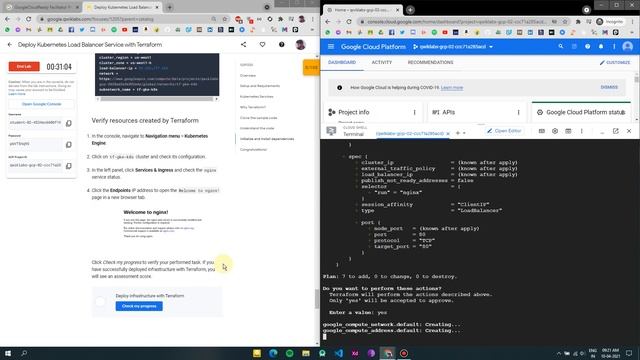Image resolution: width=640 pixels, height=360 pixels.
Task: Click the search icon in Cloud Console header
Action: 561,47
